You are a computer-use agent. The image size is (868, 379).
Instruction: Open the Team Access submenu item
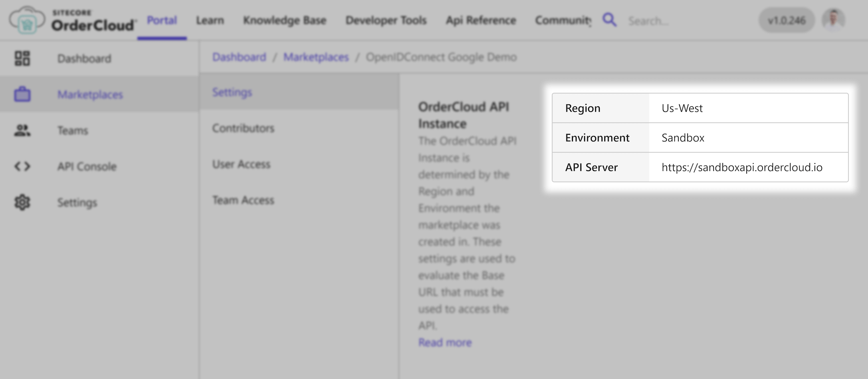point(243,200)
